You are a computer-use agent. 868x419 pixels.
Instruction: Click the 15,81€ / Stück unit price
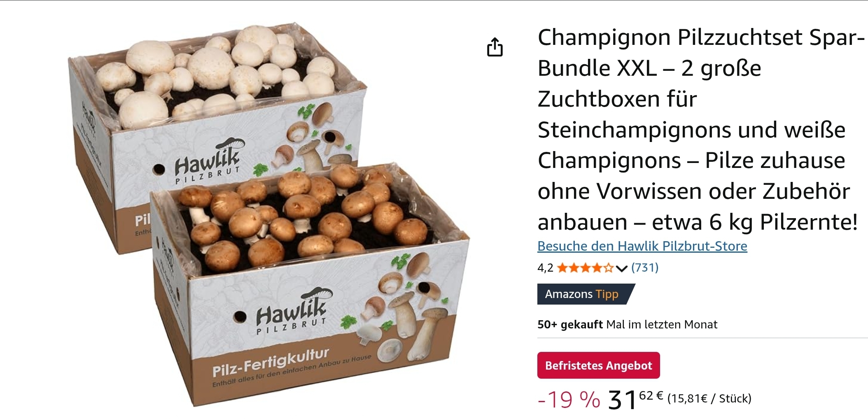[709, 398]
